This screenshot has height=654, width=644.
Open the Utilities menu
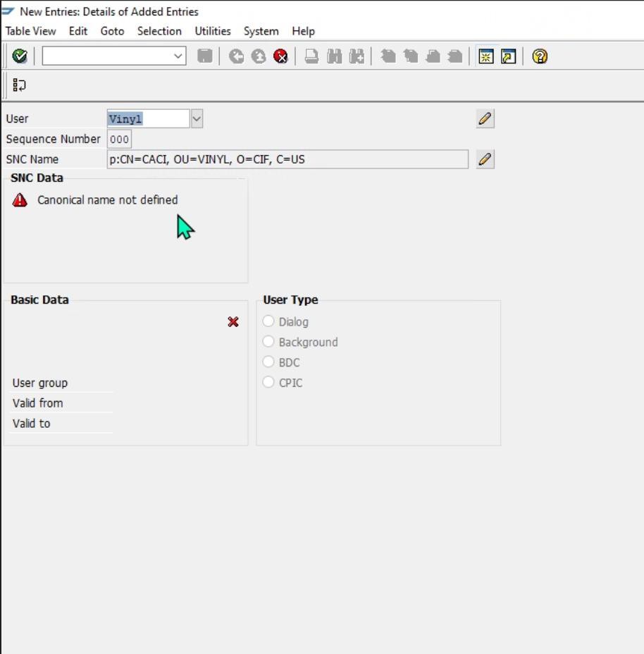[x=212, y=31]
